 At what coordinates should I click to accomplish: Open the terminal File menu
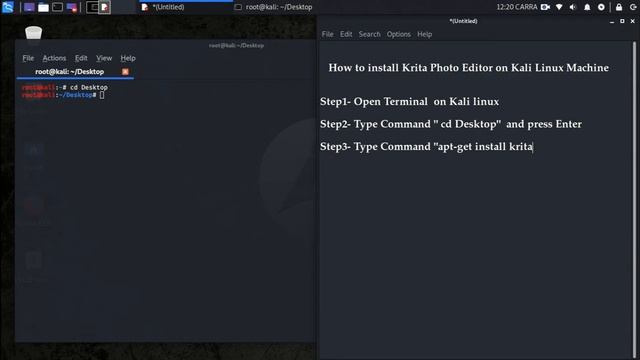[x=28, y=58]
